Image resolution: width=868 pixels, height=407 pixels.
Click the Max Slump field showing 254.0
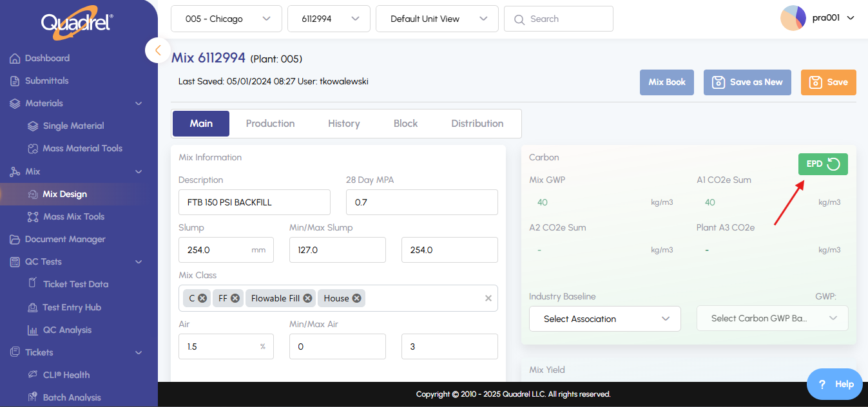pyautogui.click(x=450, y=250)
